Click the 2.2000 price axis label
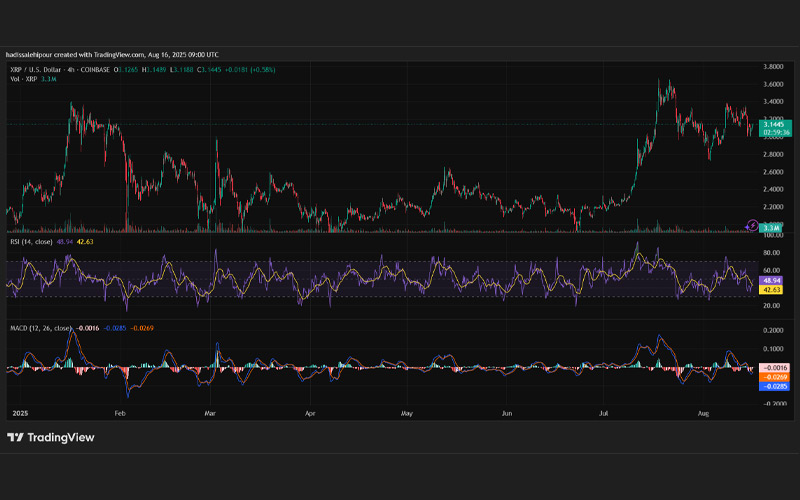The width and height of the screenshot is (800, 500). (x=773, y=207)
